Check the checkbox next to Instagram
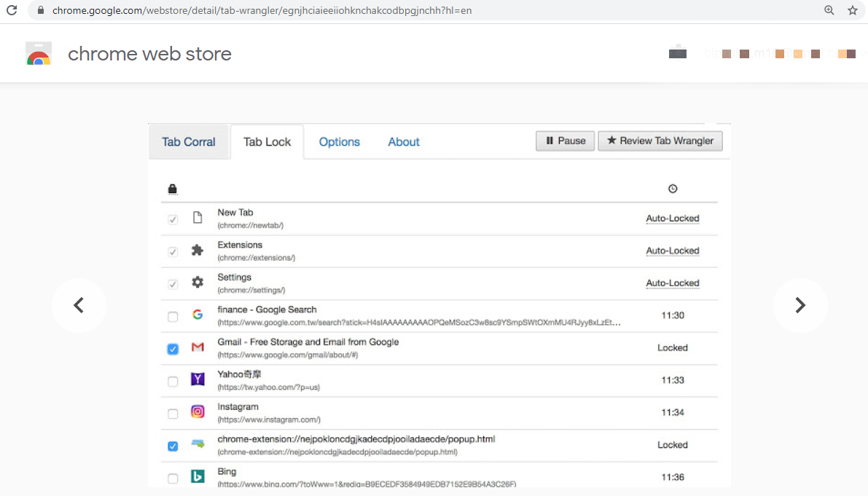This screenshot has width=868, height=496. point(173,412)
